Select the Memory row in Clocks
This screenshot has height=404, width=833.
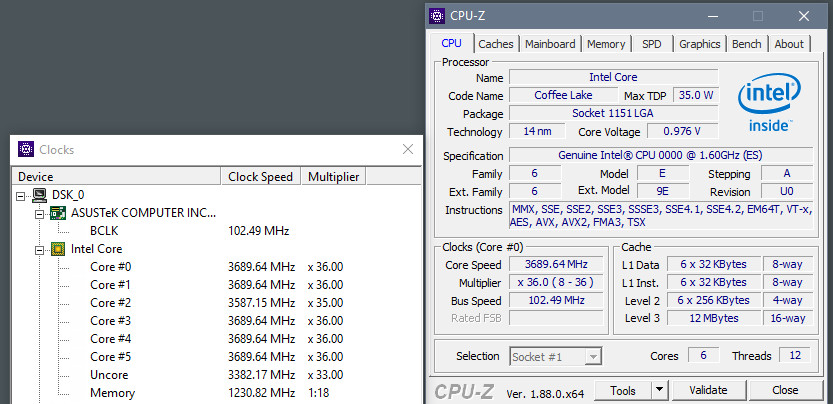[x=216, y=393]
